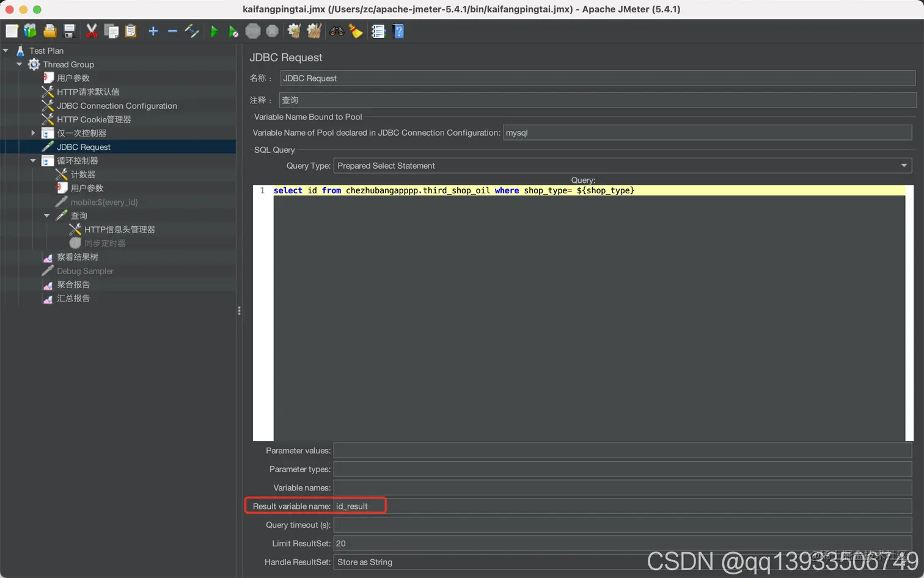924x578 pixels.
Task: Click the Parameter values field
Action: point(623,451)
